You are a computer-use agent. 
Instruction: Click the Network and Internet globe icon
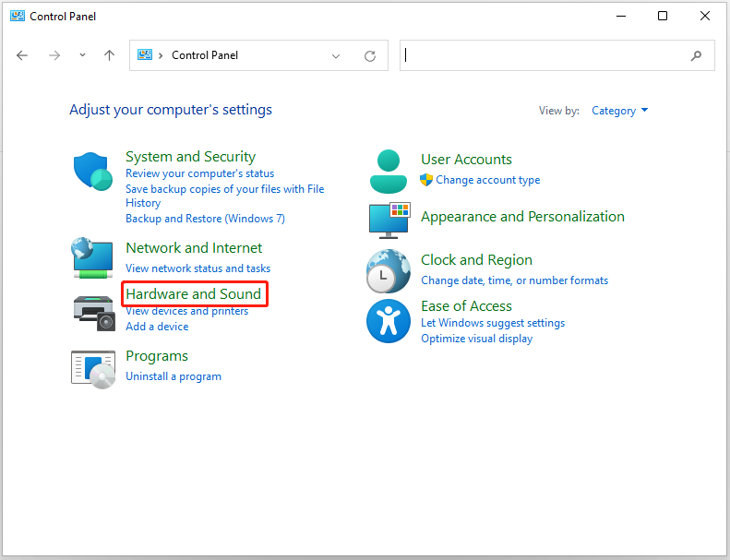point(92,258)
